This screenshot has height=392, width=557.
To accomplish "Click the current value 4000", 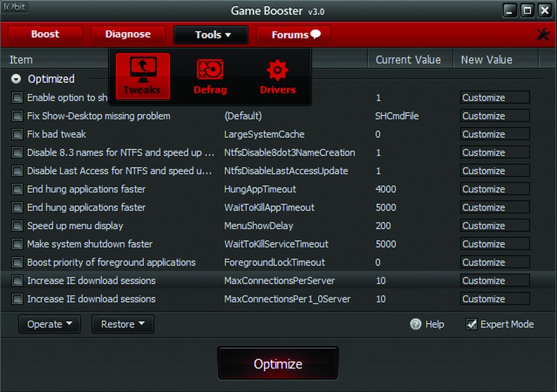I will point(386,189).
